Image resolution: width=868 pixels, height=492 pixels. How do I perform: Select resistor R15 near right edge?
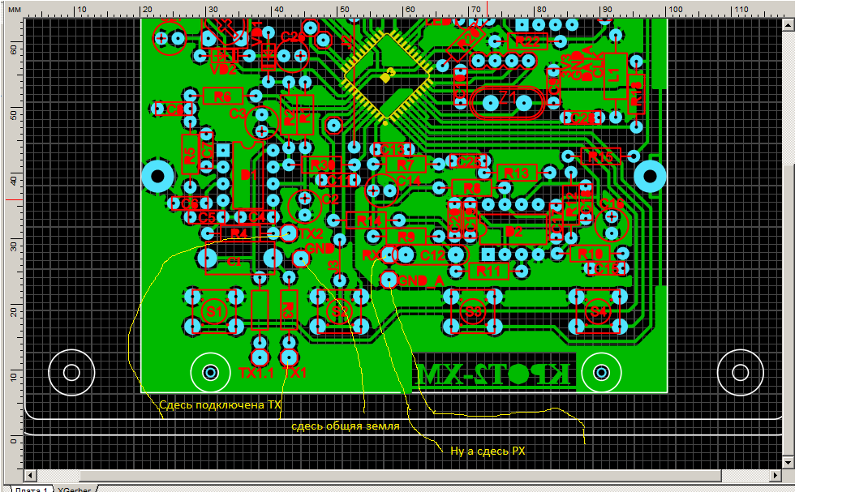pos(600,156)
